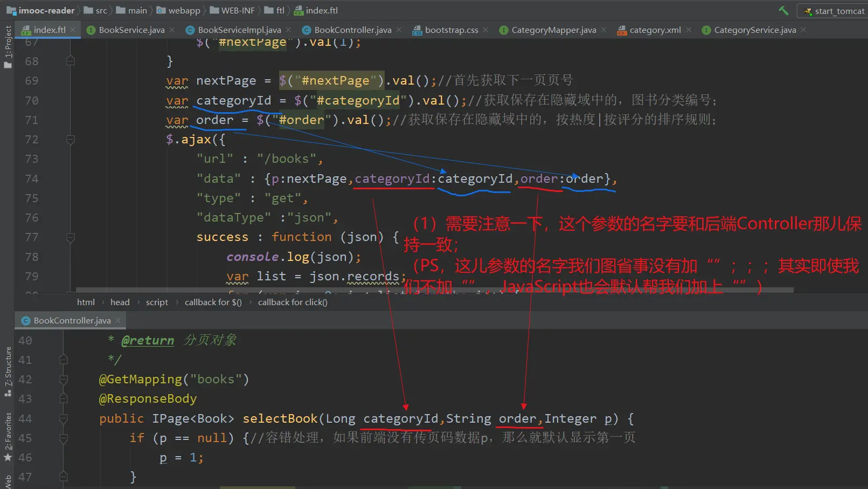
Task: Open the Favorites tool window
Action: 8,437
